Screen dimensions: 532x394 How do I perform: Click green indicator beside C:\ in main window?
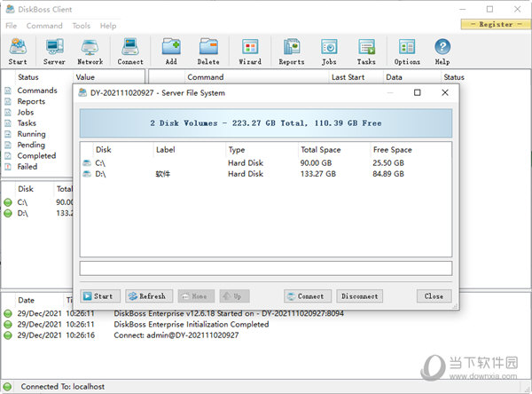tap(8, 202)
